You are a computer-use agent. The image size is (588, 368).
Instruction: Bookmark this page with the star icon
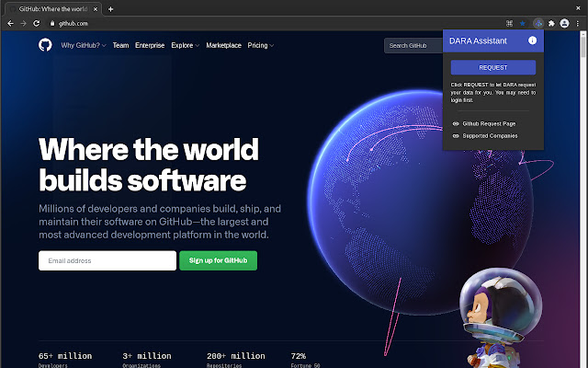[523, 23]
